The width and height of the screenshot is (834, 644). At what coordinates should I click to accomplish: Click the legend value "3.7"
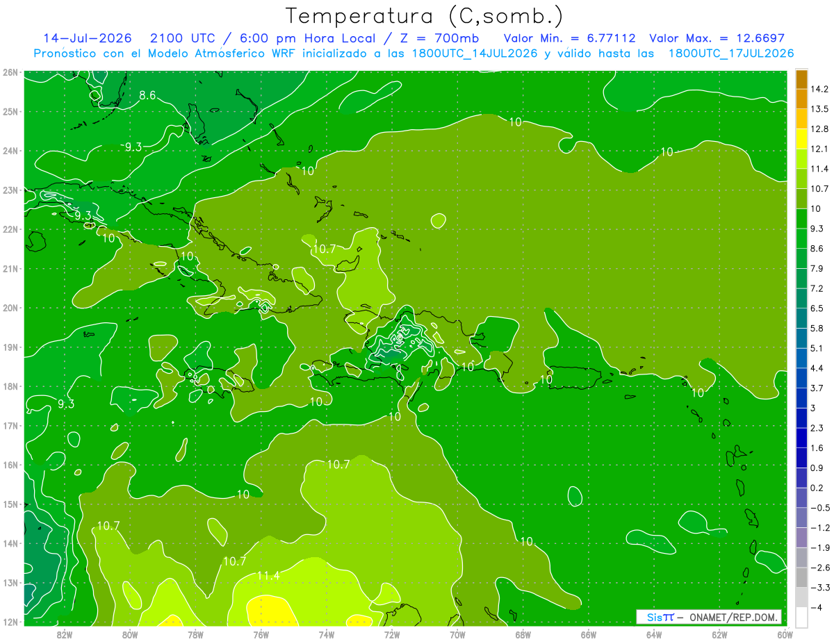pos(817,388)
